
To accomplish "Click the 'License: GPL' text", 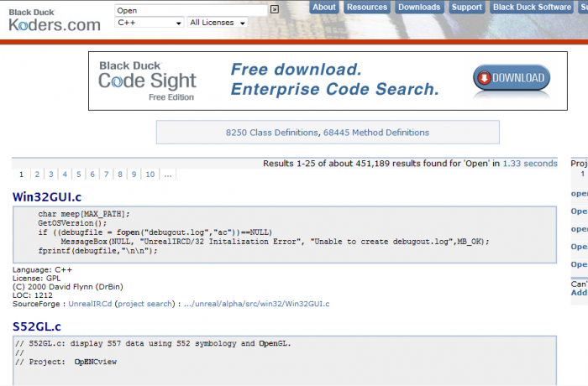I will 36,279.
